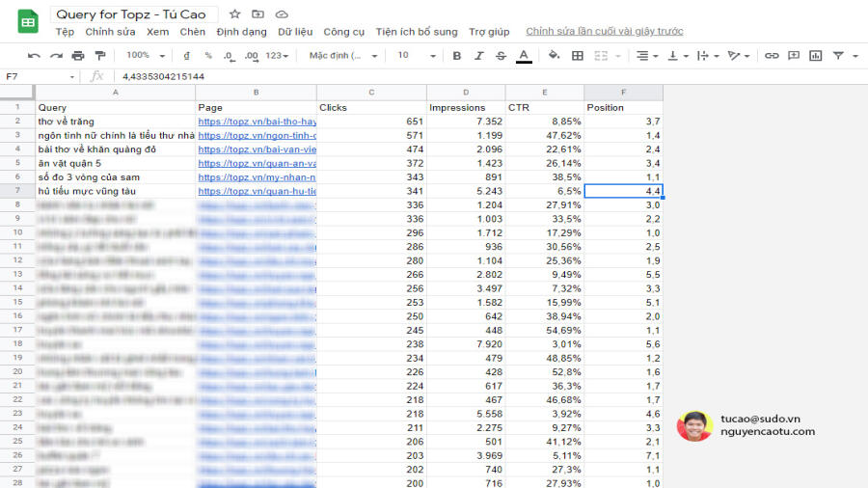Click the Print icon

(x=78, y=55)
